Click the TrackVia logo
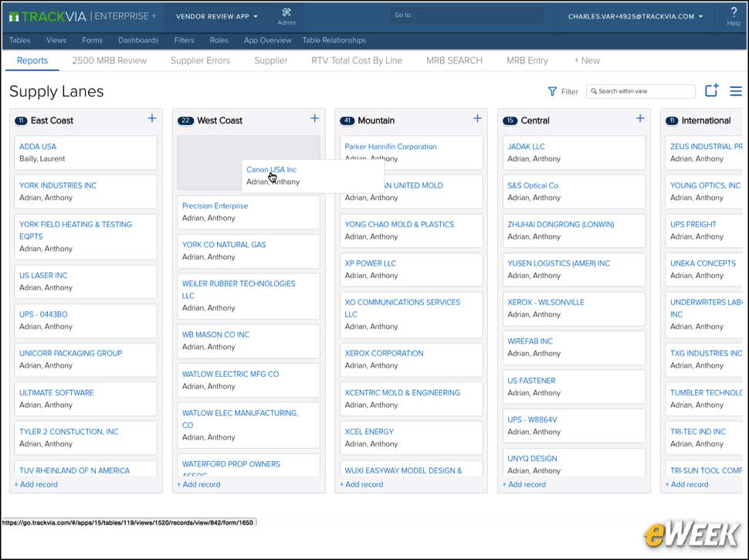749x560 pixels. coord(48,16)
